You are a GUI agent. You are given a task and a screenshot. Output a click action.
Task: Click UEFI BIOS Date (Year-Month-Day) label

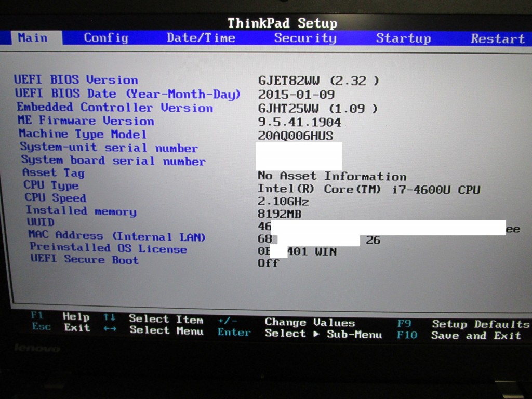click(x=128, y=94)
